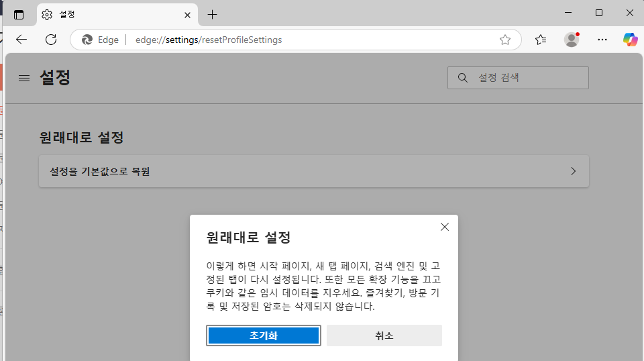The width and height of the screenshot is (644, 361).
Task: Open Settings and more ellipsis menu
Action: [x=602, y=40]
